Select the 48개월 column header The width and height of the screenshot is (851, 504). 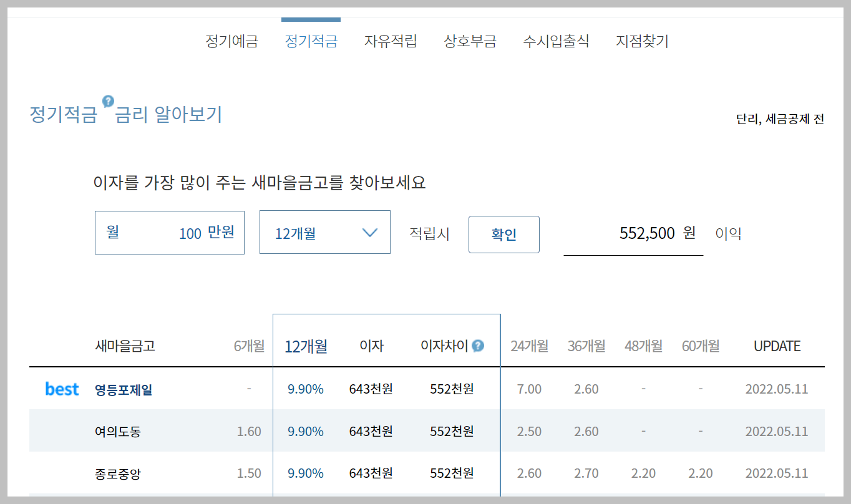[643, 346]
